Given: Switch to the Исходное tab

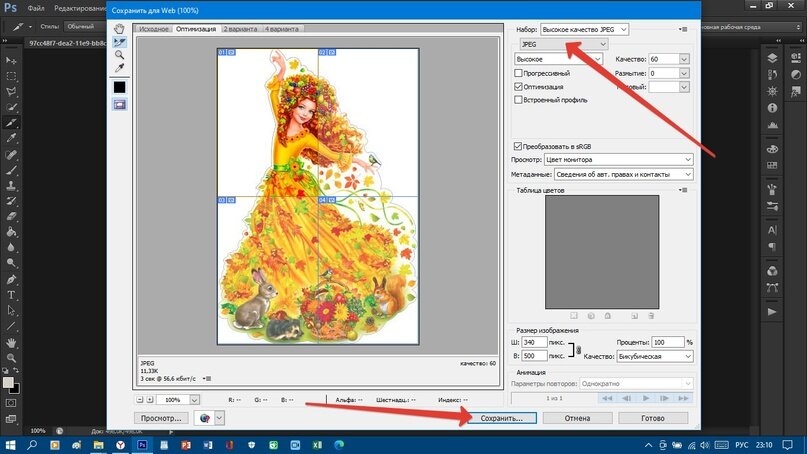Looking at the screenshot, I should point(153,29).
